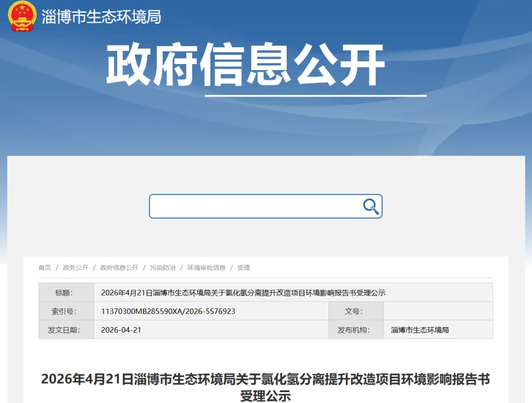Open the 首页 breadcrumb link
Image resolution: width=532 pixels, height=403 pixels.
click(x=45, y=268)
